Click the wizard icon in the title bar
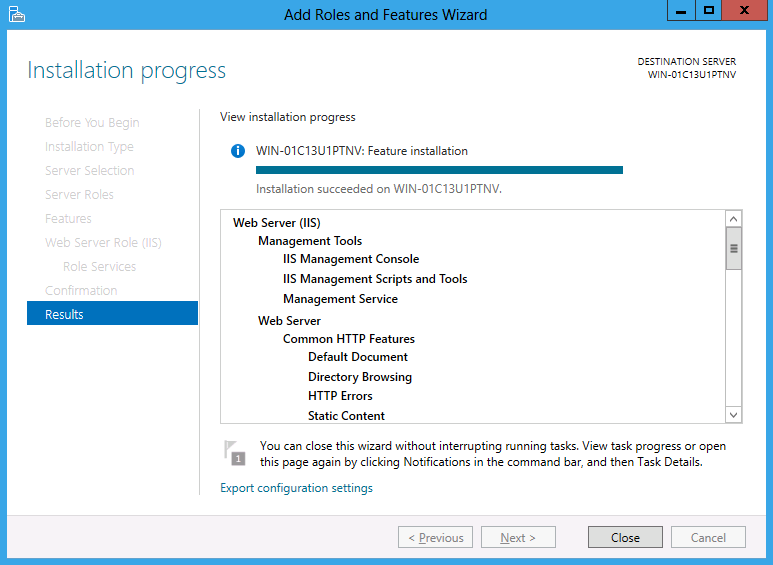773x565 pixels. (x=17, y=14)
